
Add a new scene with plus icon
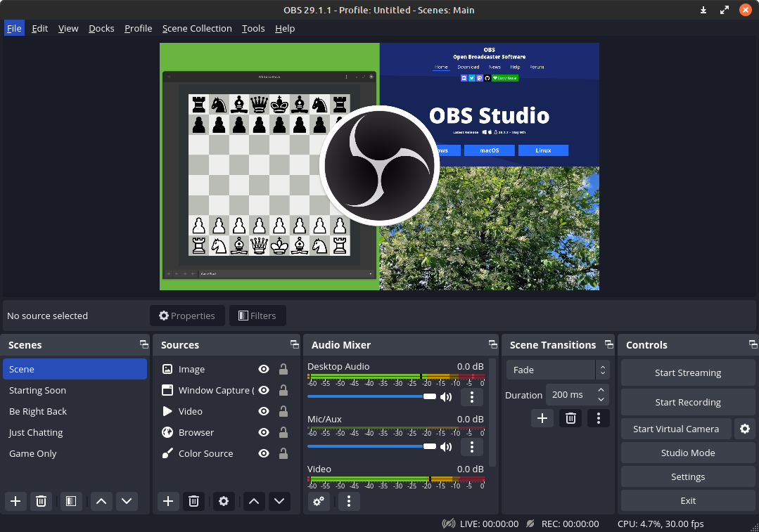15,501
